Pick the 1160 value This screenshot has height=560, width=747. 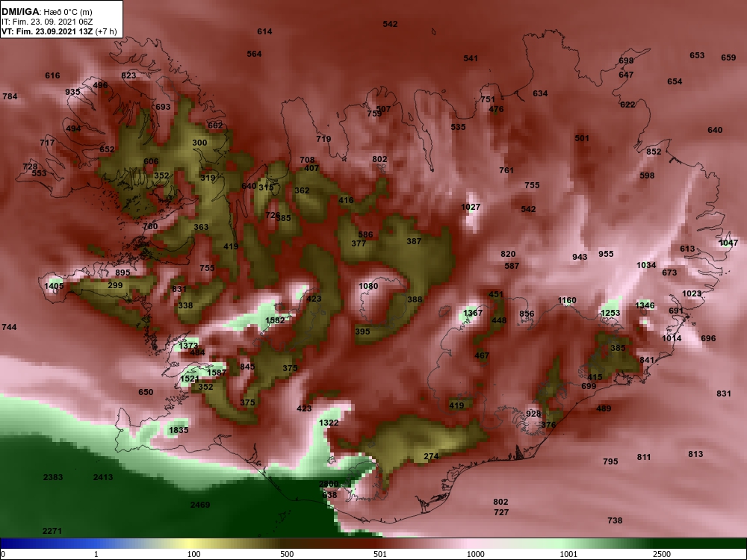[567, 300]
